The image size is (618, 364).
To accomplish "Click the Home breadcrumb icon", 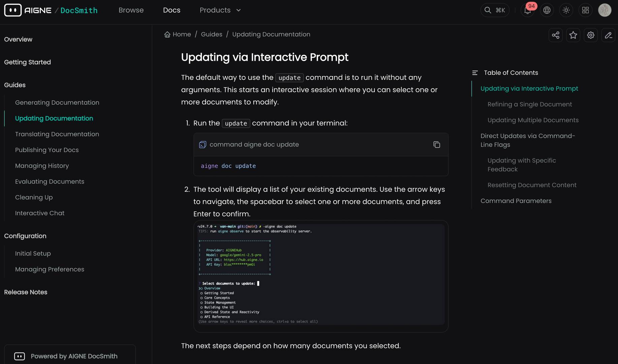I will (x=167, y=34).
